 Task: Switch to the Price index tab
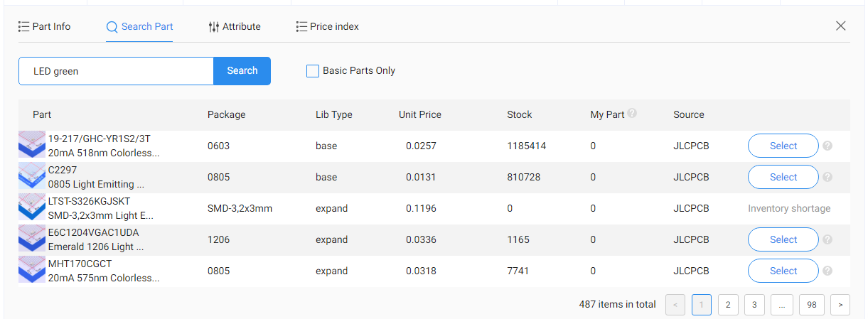click(x=328, y=26)
